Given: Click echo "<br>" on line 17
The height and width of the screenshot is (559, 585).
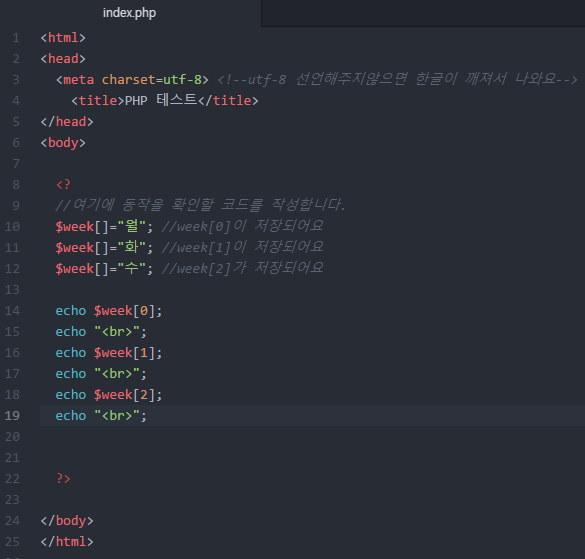Looking at the screenshot, I should pos(101,374).
